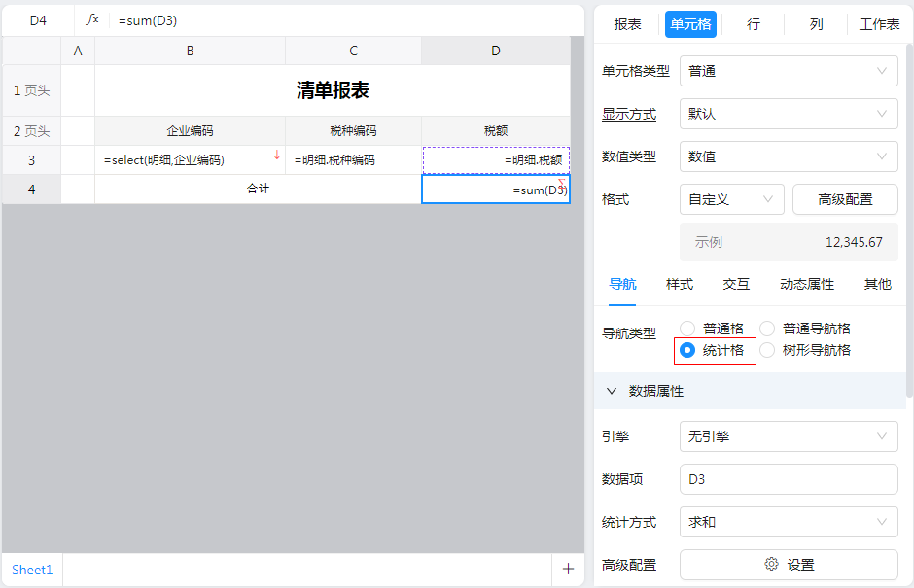Image resolution: width=914 pixels, height=588 pixels.
Task: Select the Sheet1 tab
Action: pyautogui.click(x=32, y=570)
